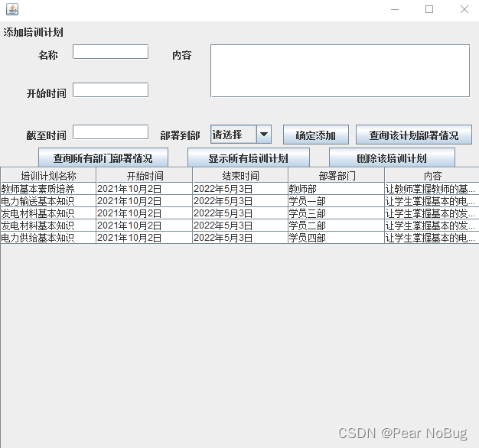Screen dimensions: 479x448
Task: Click the 内容 table column header
Action: [x=432, y=176]
